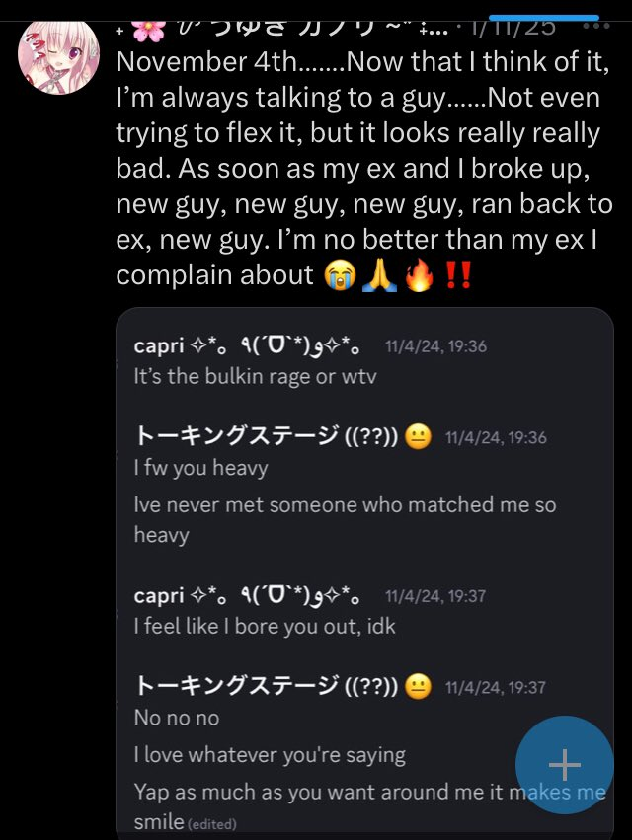This screenshot has width=632, height=840.
Task: Click the "No no no" message
Action: [x=177, y=718]
